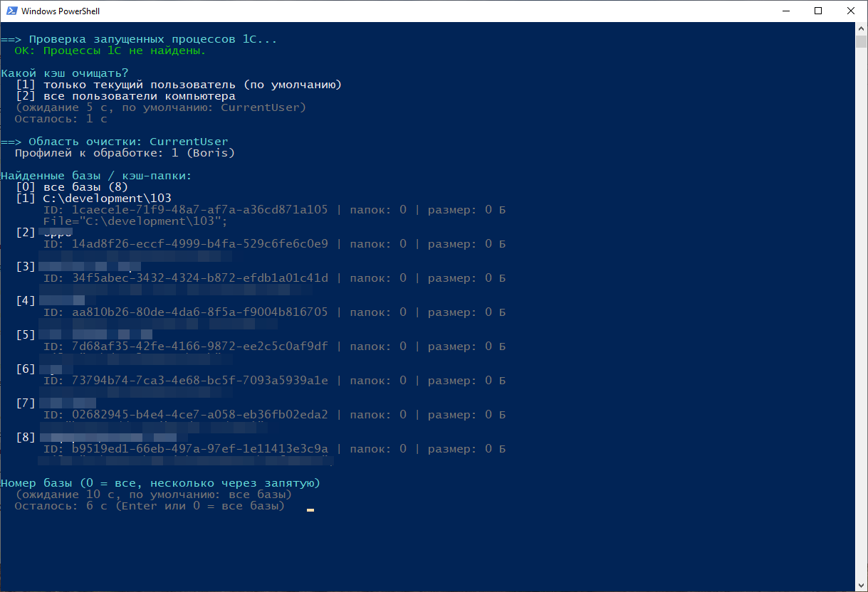
Task: Click option '[2] все пользователи компьютера'
Action: pyautogui.click(x=125, y=96)
